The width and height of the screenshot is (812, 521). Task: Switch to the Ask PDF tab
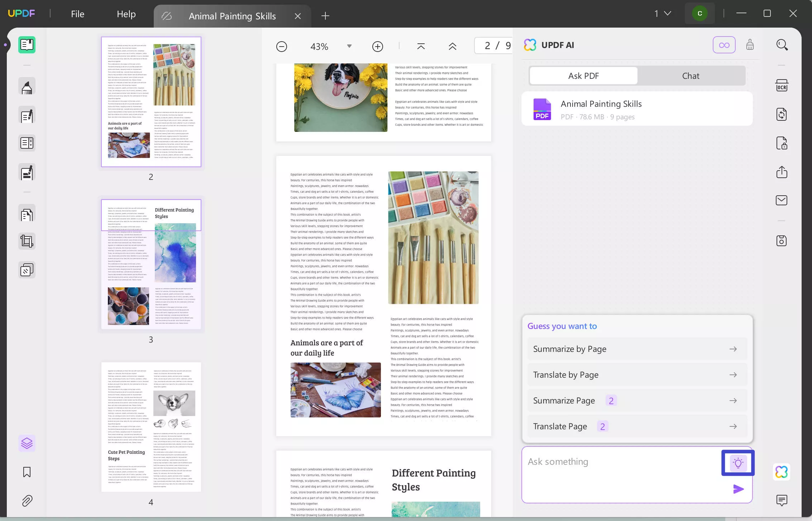coord(583,76)
